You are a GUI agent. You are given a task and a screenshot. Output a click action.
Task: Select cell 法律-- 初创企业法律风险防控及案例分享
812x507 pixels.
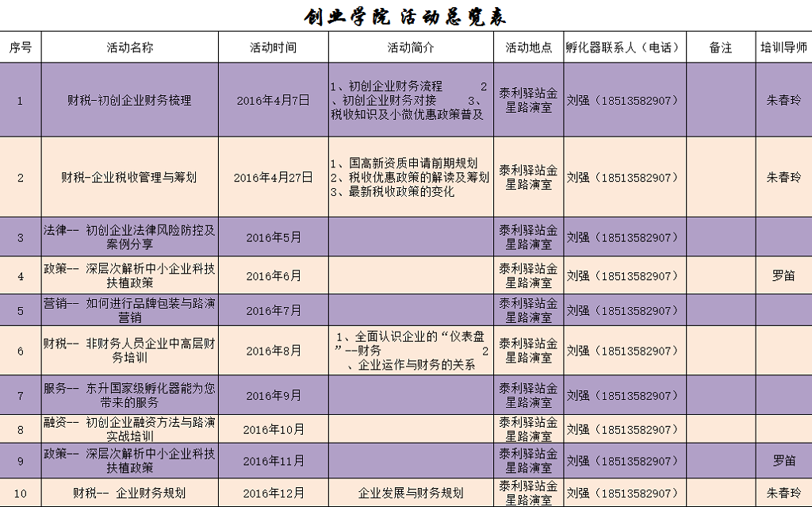click(130, 237)
